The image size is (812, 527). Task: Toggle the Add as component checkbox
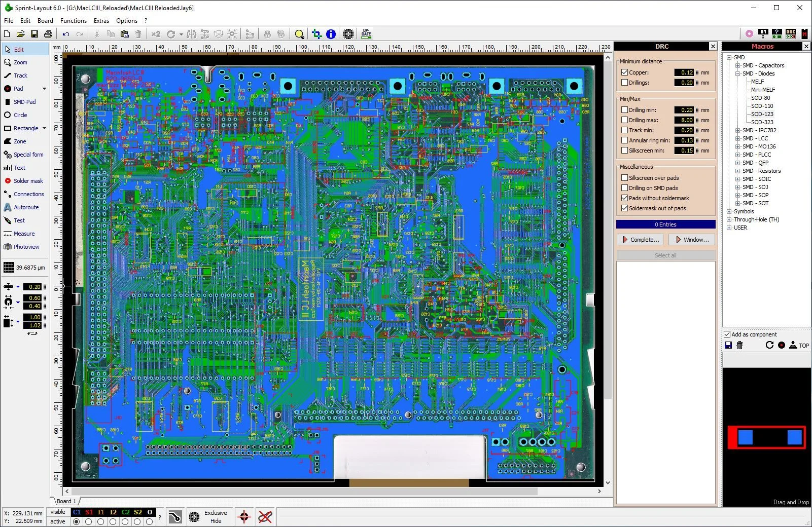(x=727, y=334)
